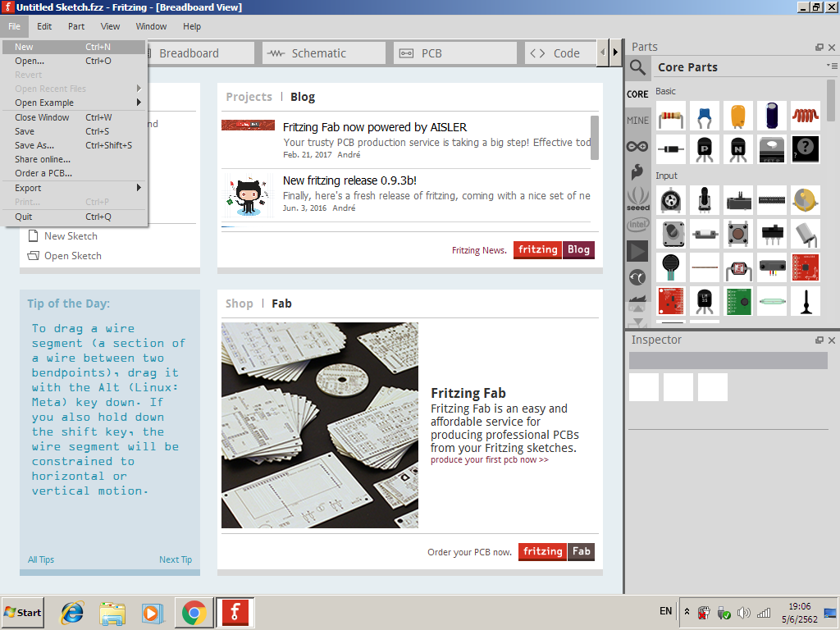This screenshot has height=630, width=840.
Task: Switch to the MINE parts bin
Action: [x=637, y=121]
